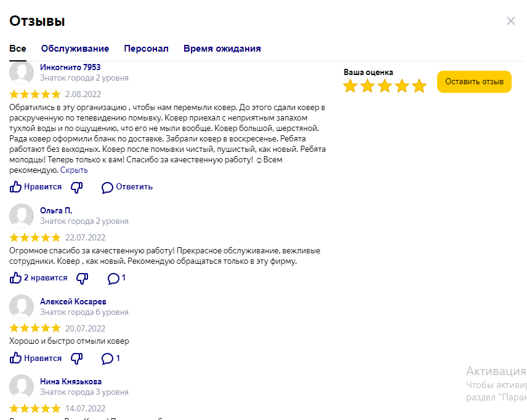Dislike Ольга П.'s review
Screen dimensions: 527x420
(x=82, y=279)
